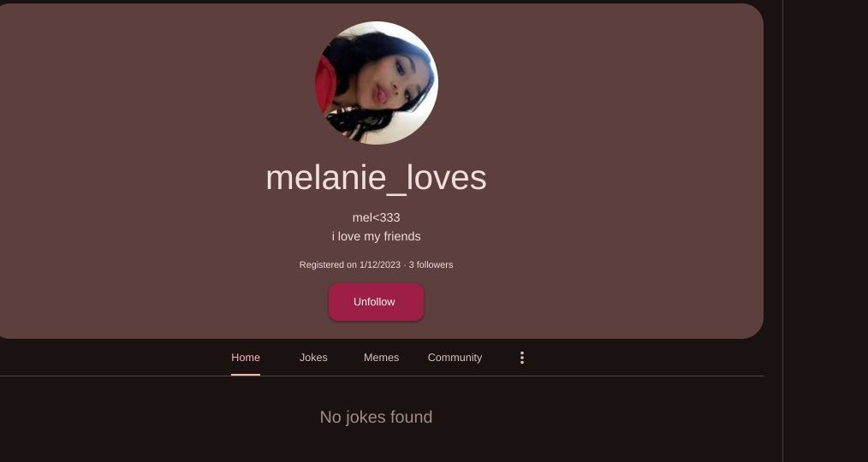Click the mel<333 display name

[376, 217]
